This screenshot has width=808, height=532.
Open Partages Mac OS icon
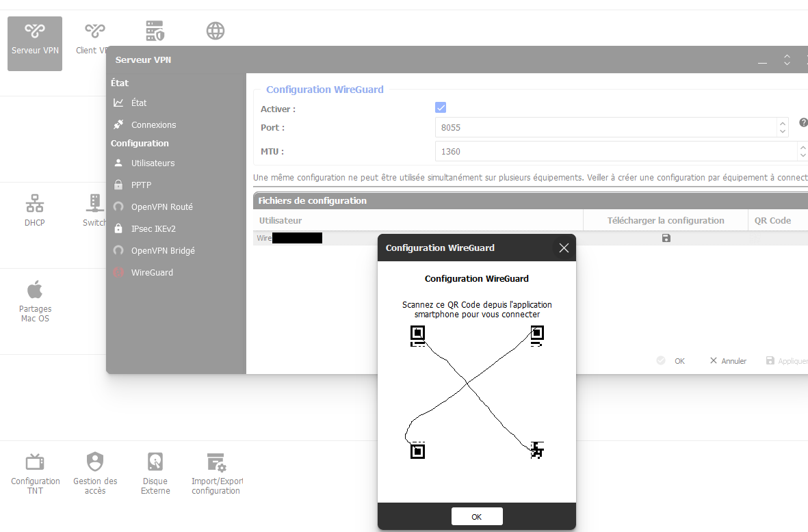pos(35,302)
